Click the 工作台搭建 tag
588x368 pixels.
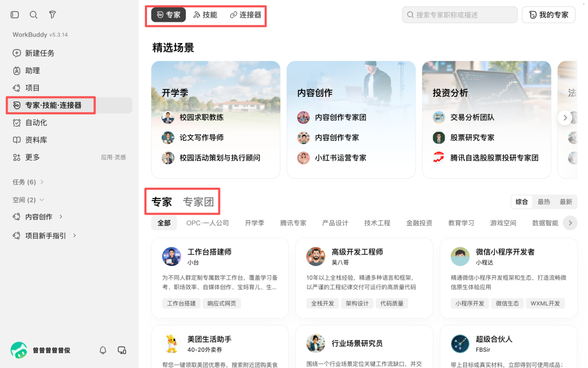(x=181, y=304)
